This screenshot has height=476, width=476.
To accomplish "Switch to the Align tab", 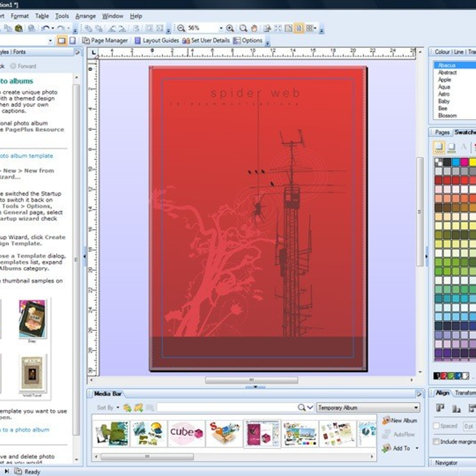I will coord(442,393).
